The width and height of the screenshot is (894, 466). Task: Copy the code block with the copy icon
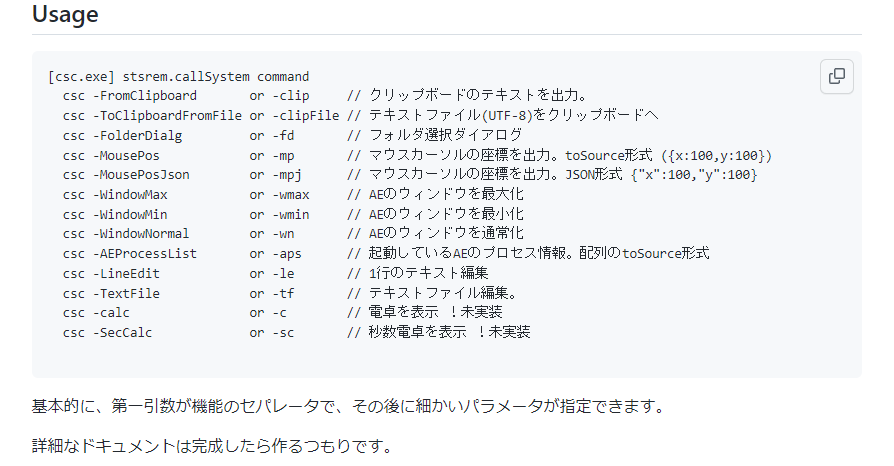[836, 76]
